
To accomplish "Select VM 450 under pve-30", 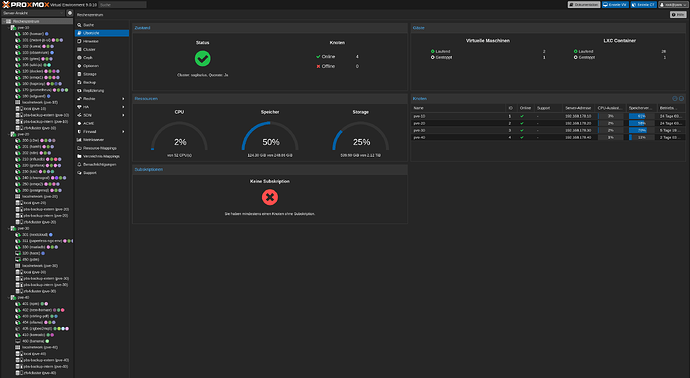I will [31, 260].
